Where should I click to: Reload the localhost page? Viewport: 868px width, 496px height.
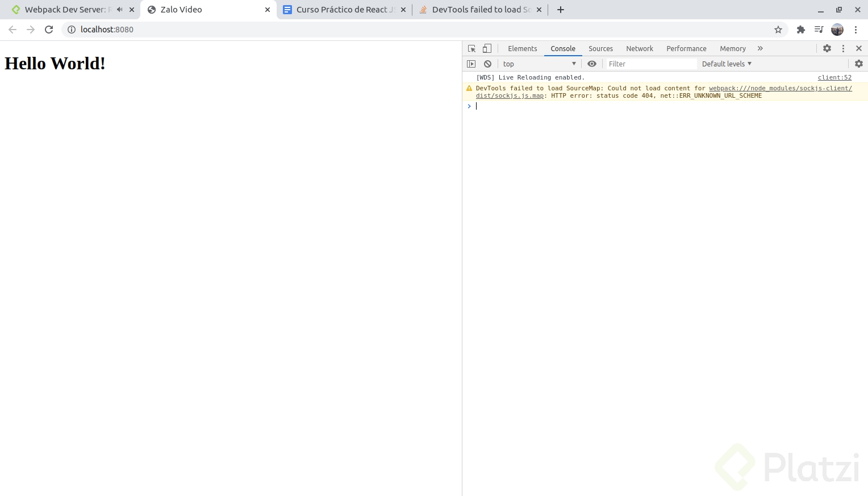point(49,30)
